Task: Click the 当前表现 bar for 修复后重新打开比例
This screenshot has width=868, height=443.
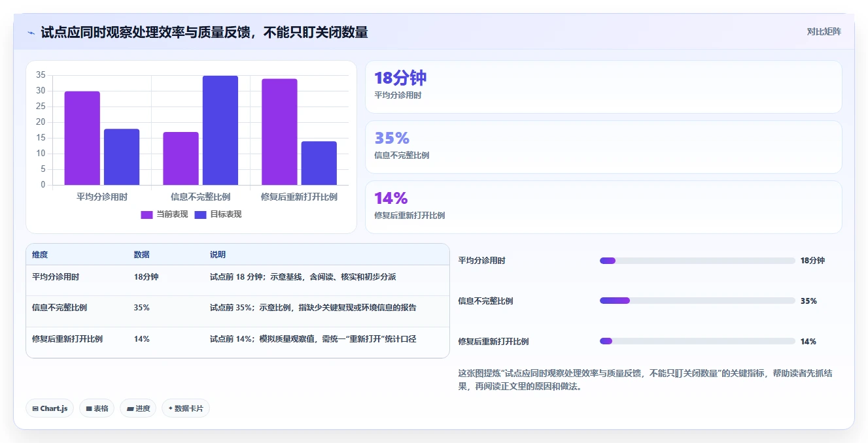Action: pyautogui.click(x=279, y=132)
